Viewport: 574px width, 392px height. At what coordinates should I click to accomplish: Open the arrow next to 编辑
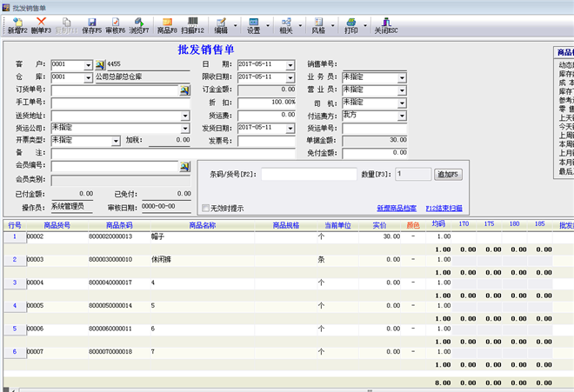tap(236, 25)
